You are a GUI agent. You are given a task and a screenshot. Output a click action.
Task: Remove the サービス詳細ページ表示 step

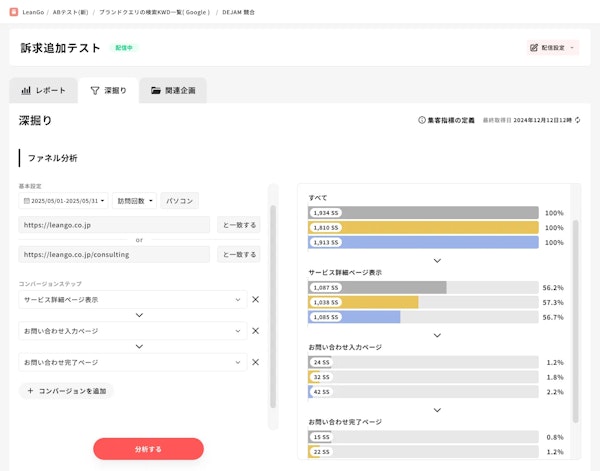(x=255, y=299)
